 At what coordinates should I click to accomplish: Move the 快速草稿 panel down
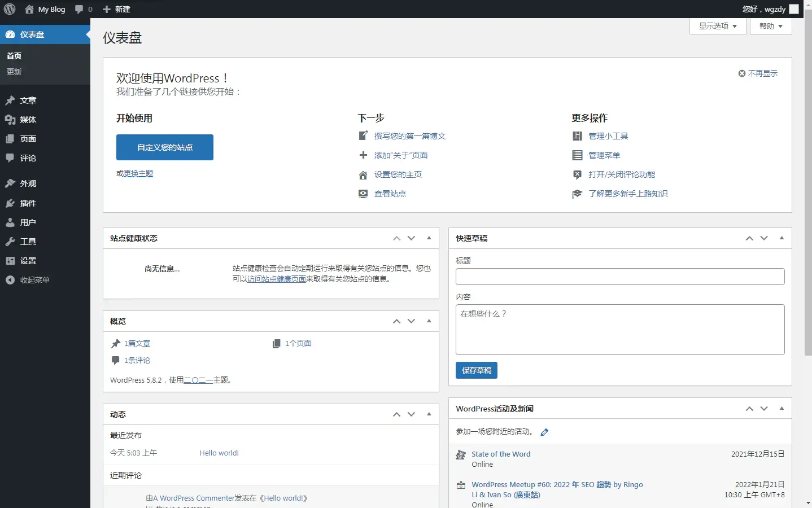click(764, 238)
